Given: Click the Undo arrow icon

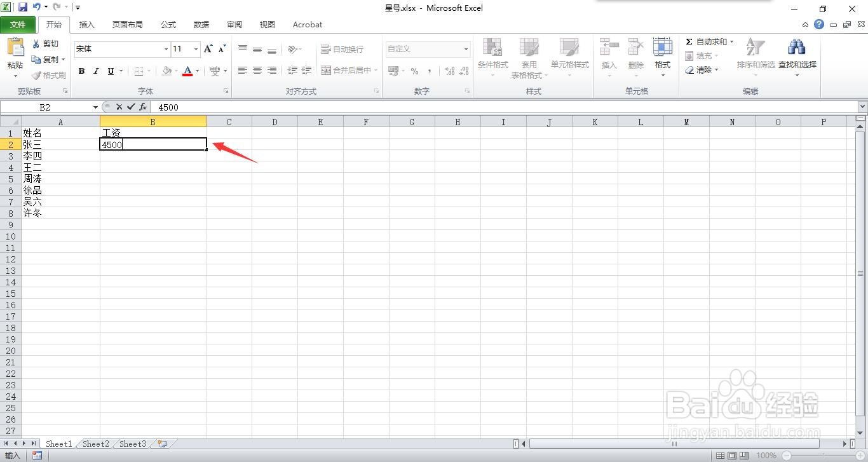Looking at the screenshot, I should 37,8.
